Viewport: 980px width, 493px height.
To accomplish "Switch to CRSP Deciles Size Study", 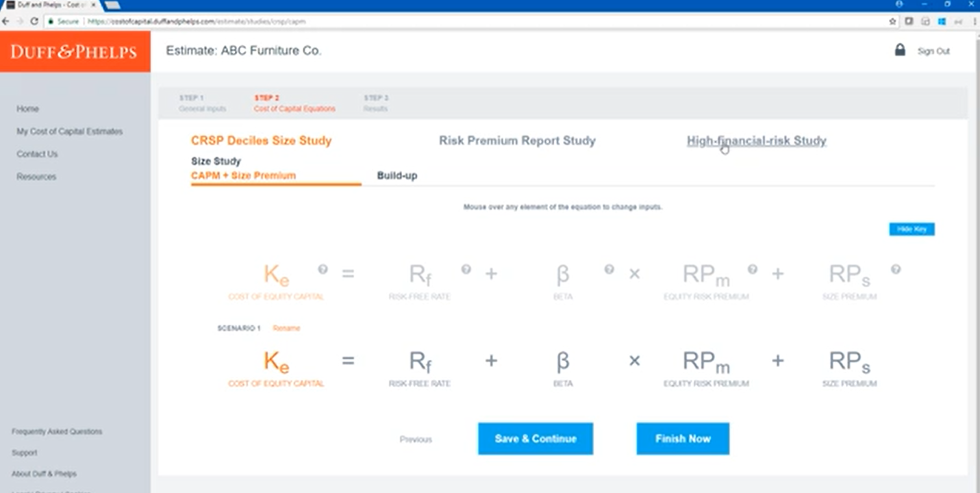I will point(261,141).
